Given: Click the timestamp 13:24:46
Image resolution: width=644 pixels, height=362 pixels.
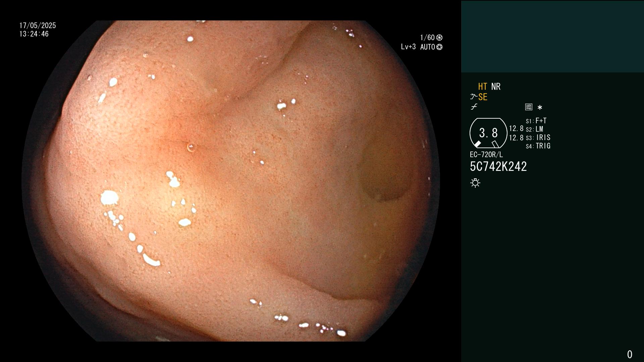Looking at the screenshot, I should click(34, 34).
